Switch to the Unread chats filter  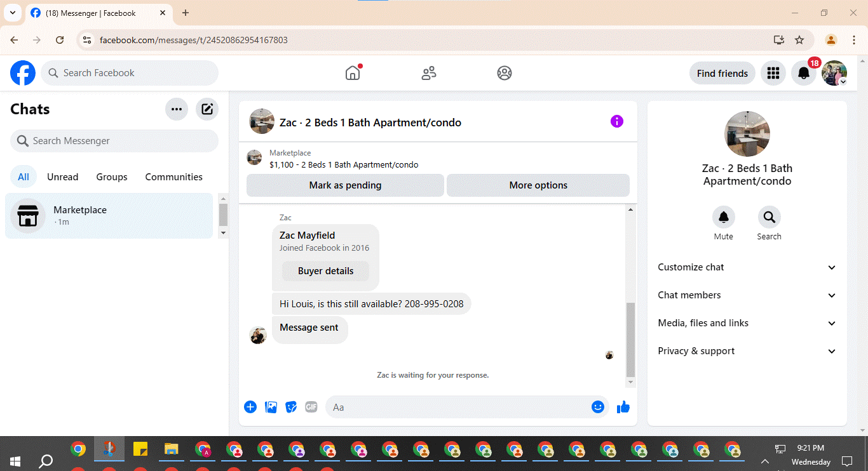pos(63,177)
